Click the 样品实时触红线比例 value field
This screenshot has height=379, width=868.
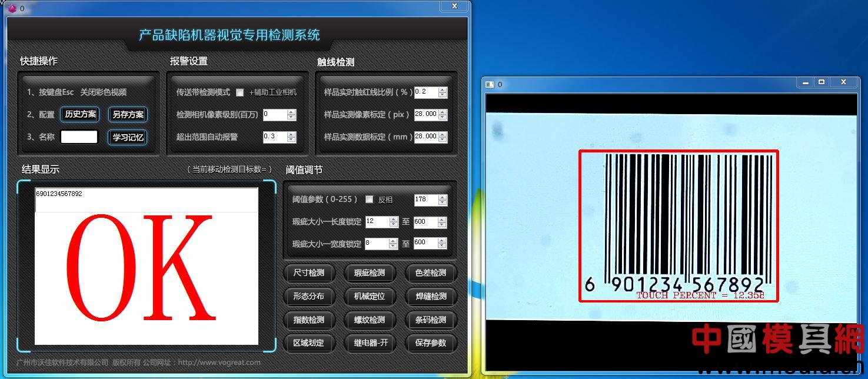pos(426,92)
